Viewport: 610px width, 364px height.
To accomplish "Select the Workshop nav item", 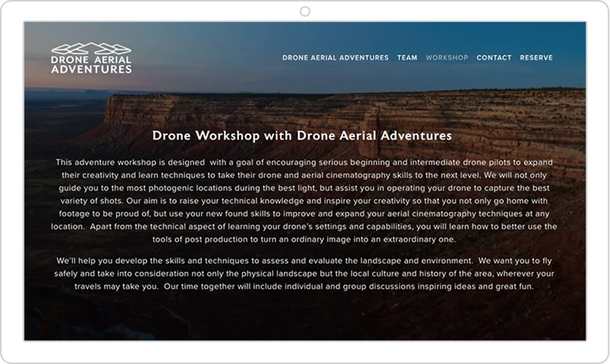I will [447, 57].
